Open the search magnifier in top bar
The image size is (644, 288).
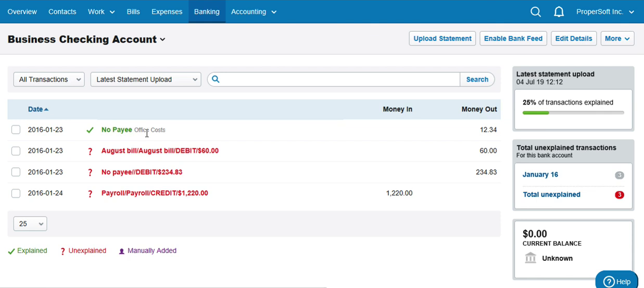coord(536,11)
